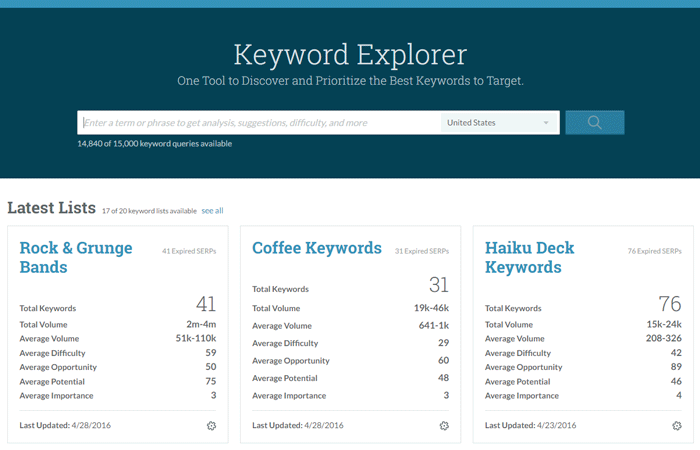The width and height of the screenshot is (700, 450).
Task: Select the Keyword Explorer page heading
Action: click(349, 54)
